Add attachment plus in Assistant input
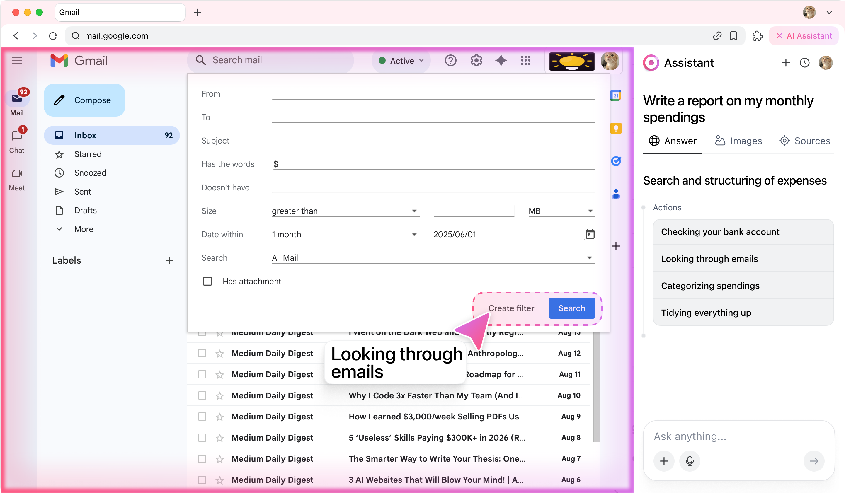The height and width of the screenshot is (493, 868). coord(664,461)
